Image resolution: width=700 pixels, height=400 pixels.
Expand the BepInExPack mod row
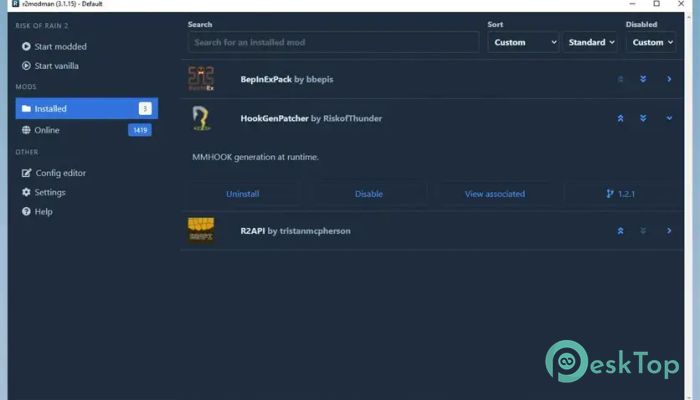669,79
